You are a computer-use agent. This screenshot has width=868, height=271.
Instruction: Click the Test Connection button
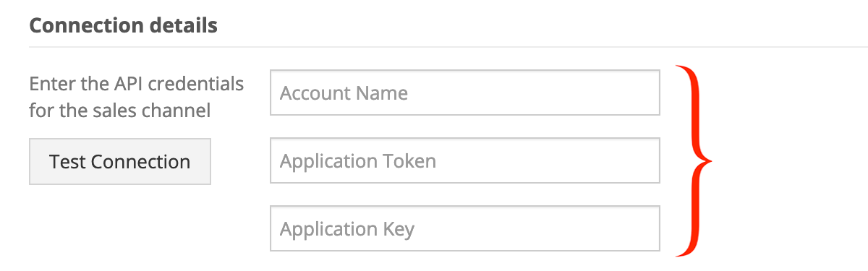click(x=120, y=161)
